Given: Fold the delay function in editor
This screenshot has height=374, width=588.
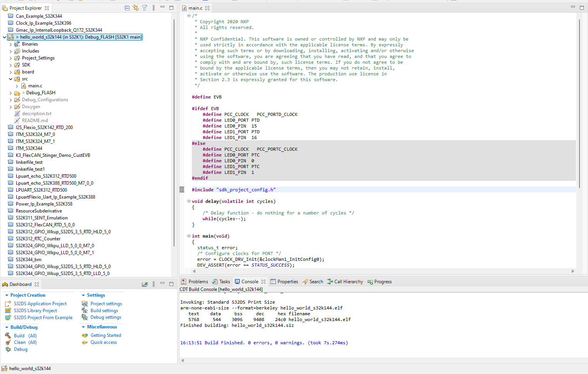Looking at the screenshot, I should 189,201.
